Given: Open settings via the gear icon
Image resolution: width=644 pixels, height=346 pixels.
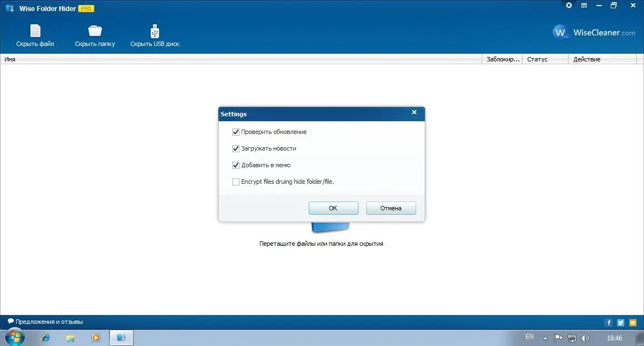Looking at the screenshot, I should pyautogui.click(x=569, y=6).
